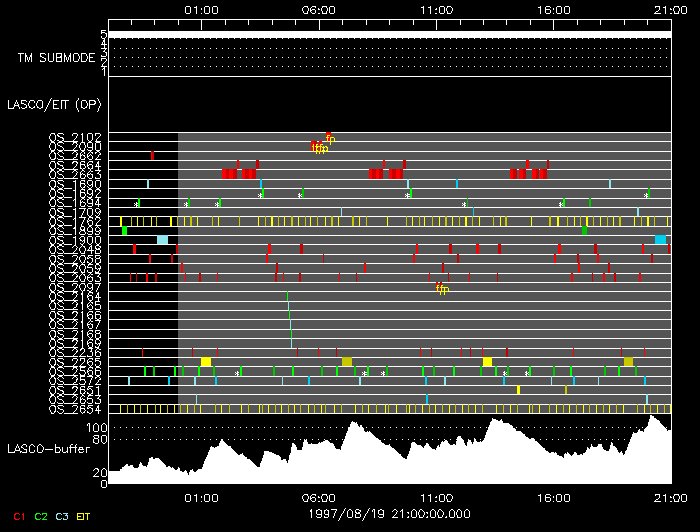Click the red C1 legend label
The width and height of the screenshot is (700, 532).
(17, 516)
